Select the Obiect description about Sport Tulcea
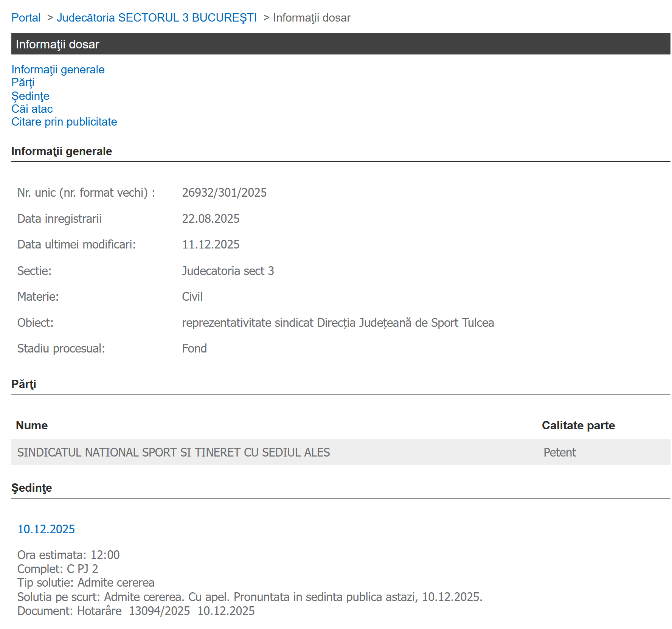672x629 pixels. pyautogui.click(x=338, y=323)
